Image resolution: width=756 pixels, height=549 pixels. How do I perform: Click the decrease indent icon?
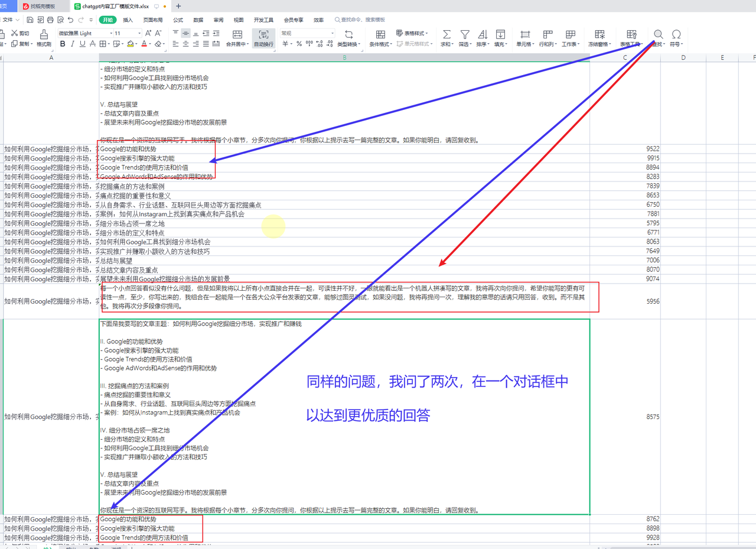click(207, 34)
